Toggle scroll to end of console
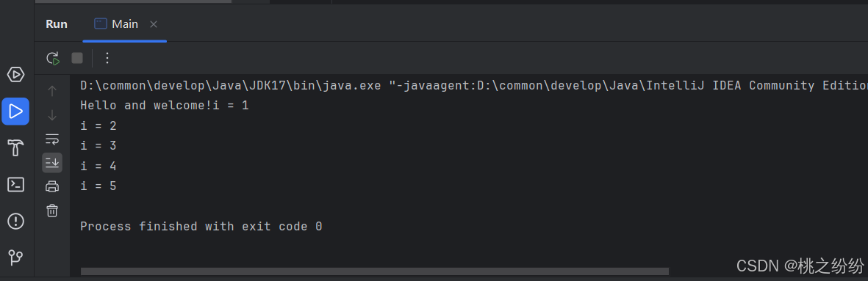The width and height of the screenshot is (868, 281). click(52, 162)
